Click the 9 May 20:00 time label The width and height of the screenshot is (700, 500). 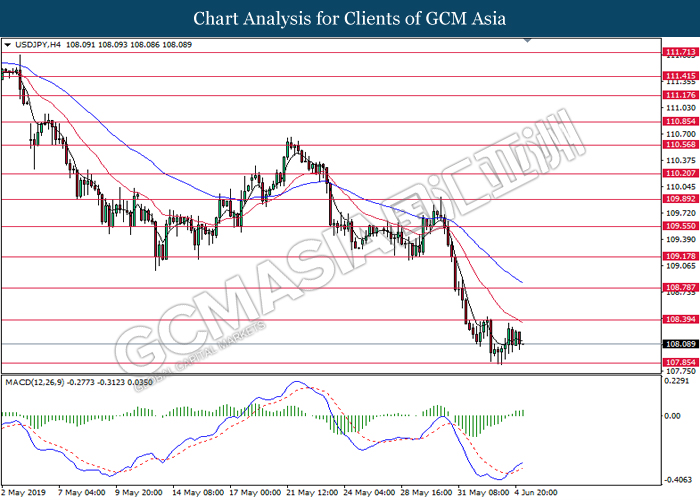click(139, 492)
